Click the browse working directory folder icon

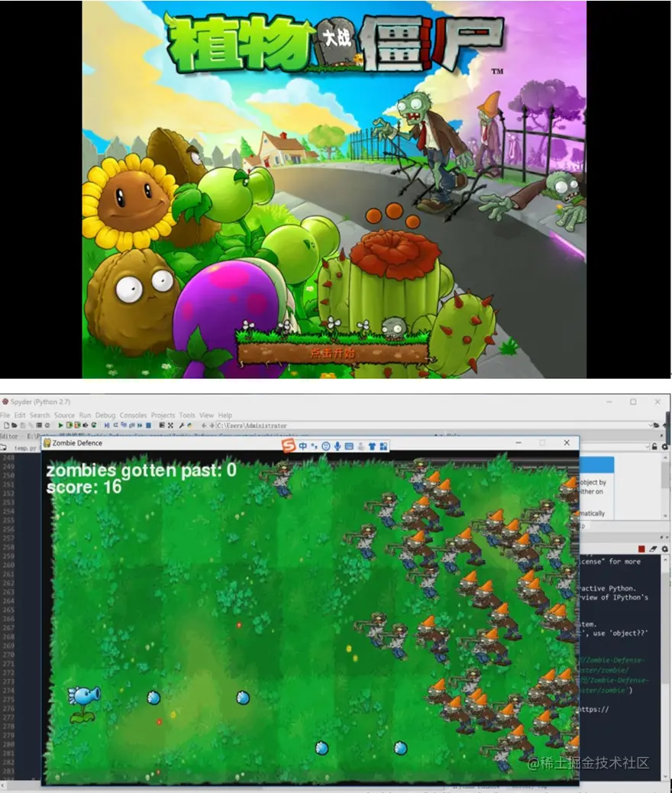pyautogui.click(x=657, y=426)
